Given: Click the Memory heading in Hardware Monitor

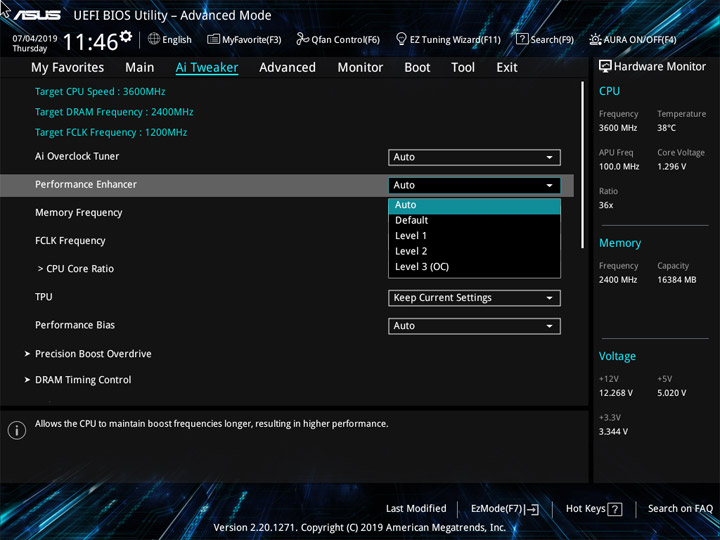Looking at the screenshot, I should [x=620, y=243].
